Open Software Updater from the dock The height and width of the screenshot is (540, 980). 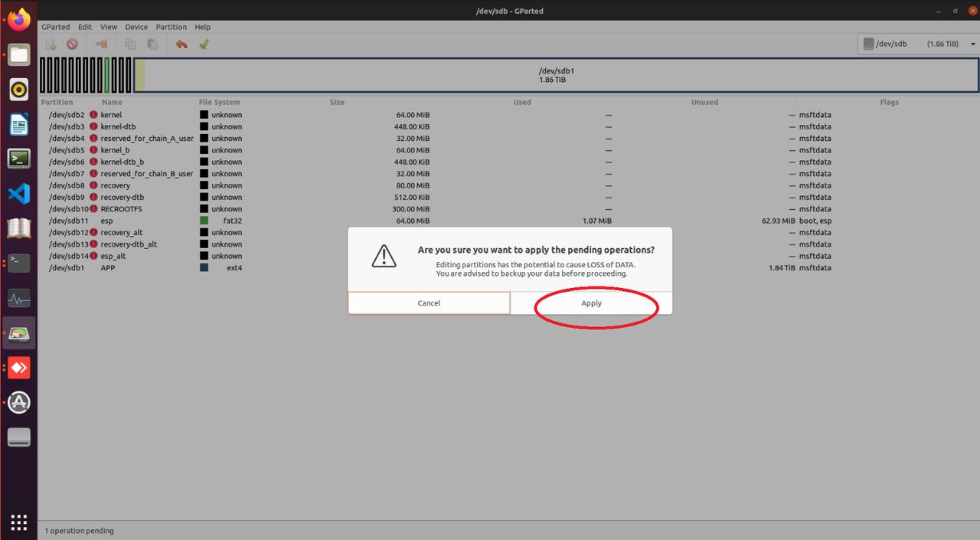click(19, 402)
